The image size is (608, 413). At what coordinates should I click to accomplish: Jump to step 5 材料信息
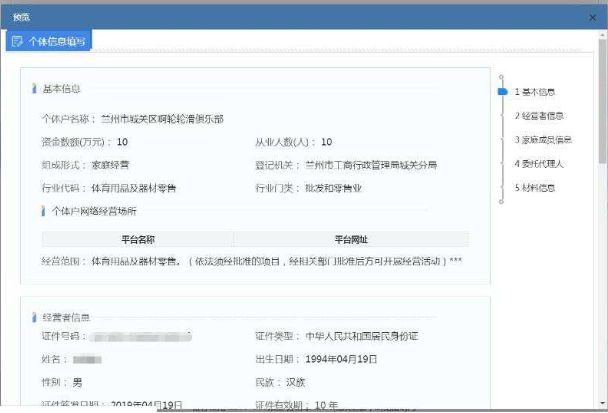[x=535, y=188]
